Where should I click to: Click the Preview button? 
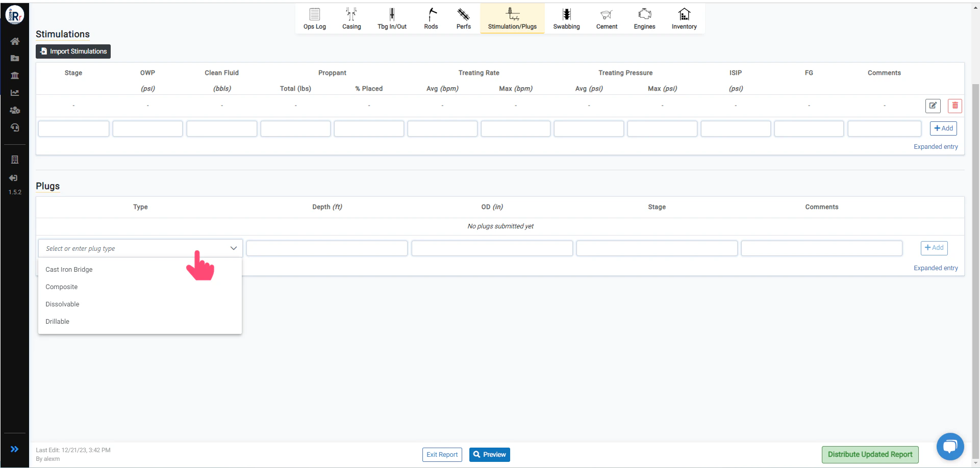[489, 455]
